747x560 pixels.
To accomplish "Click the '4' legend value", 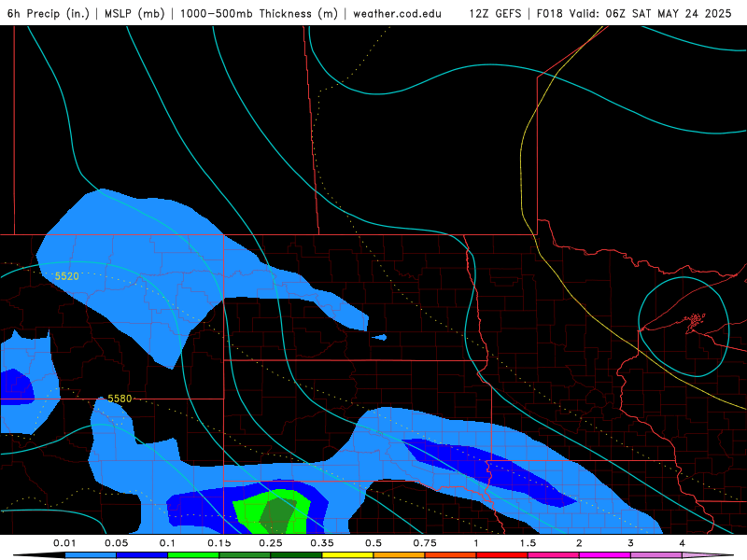I will [683, 543].
